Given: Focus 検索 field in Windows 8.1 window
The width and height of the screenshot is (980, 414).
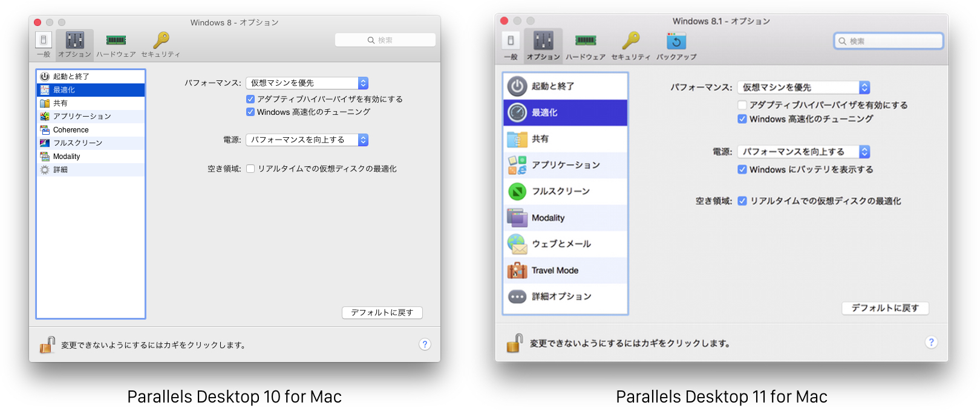Looking at the screenshot, I should (x=889, y=41).
